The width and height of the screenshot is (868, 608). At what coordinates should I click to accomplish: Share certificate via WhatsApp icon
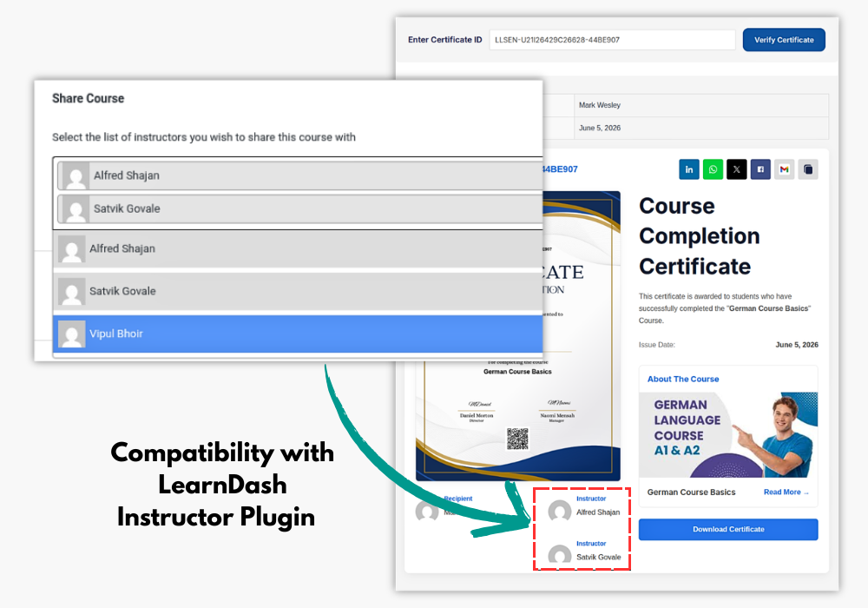713,169
